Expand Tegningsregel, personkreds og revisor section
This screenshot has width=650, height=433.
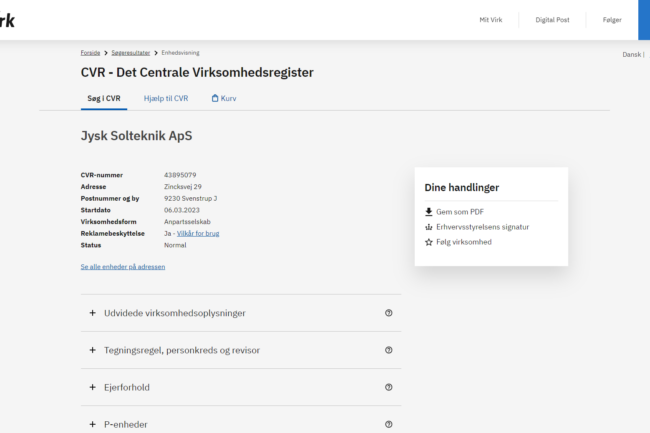(x=183, y=350)
